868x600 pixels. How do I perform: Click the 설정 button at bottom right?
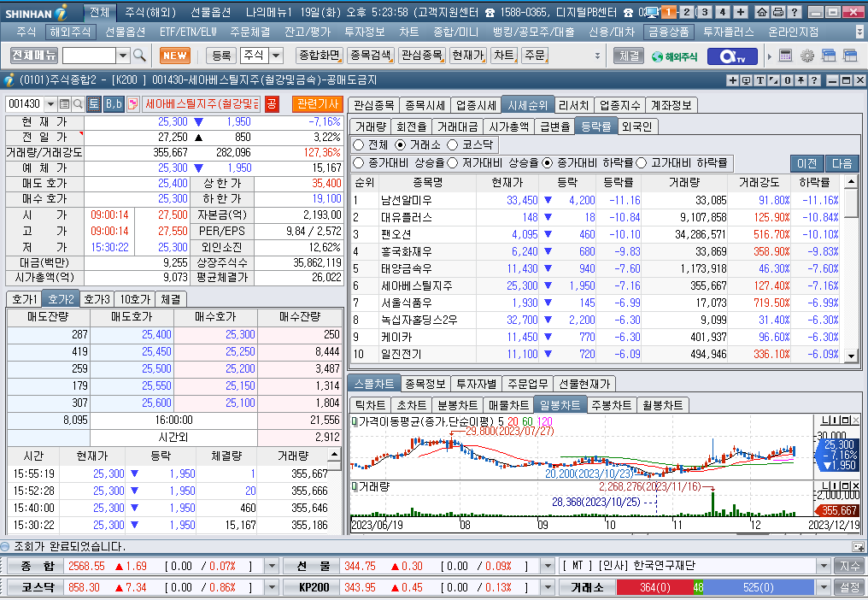click(850, 587)
